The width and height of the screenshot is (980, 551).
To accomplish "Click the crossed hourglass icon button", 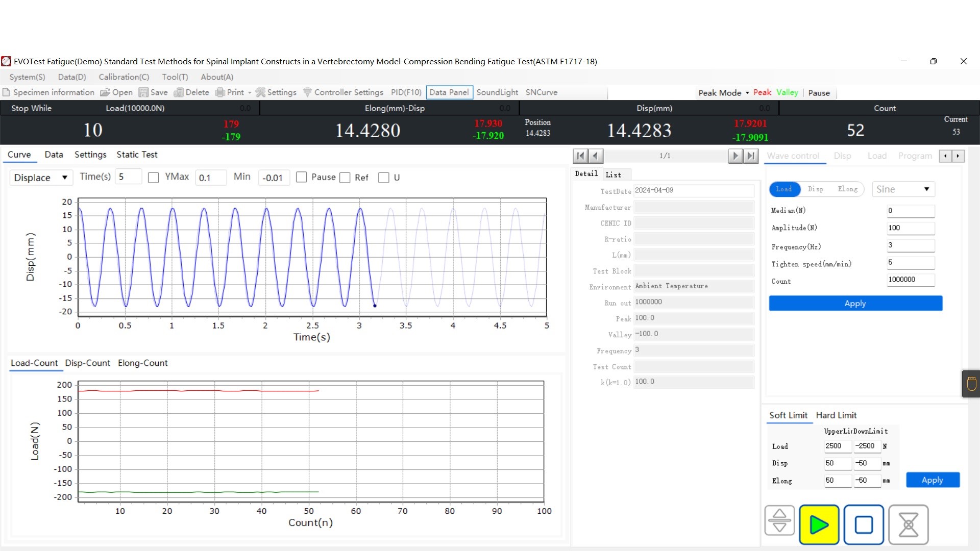I will tap(908, 524).
